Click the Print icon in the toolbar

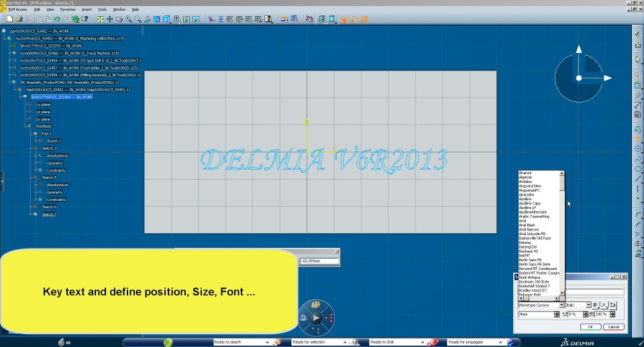click(x=19, y=19)
